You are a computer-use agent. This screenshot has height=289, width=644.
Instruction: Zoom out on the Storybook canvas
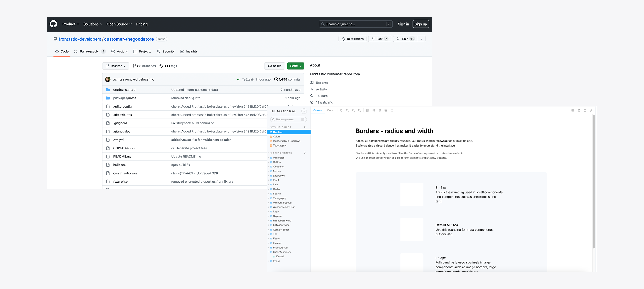(x=353, y=110)
